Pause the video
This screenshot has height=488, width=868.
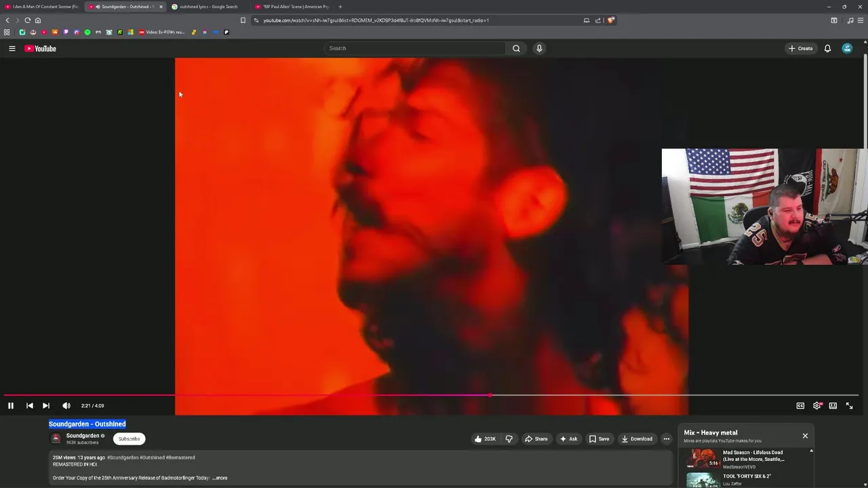click(x=11, y=405)
